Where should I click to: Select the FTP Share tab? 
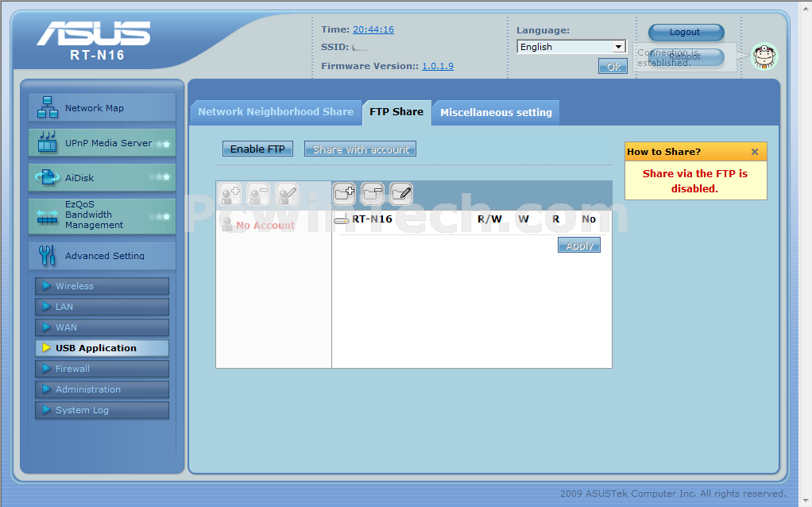coord(396,112)
